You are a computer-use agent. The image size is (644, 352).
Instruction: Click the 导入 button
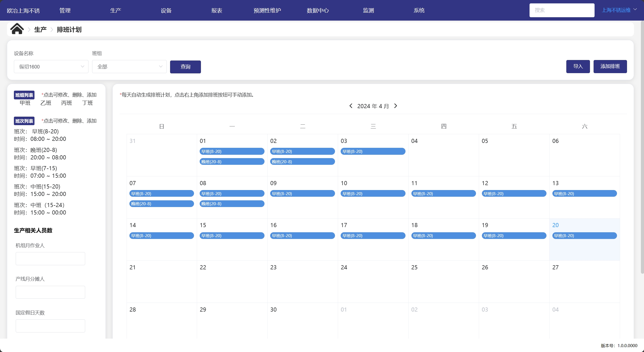click(578, 66)
